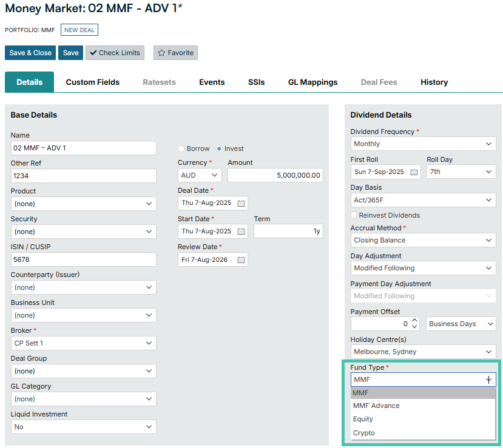The height and width of the screenshot is (448, 503).
Task: Open the Start Date calendar picker icon
Action: 241,232
